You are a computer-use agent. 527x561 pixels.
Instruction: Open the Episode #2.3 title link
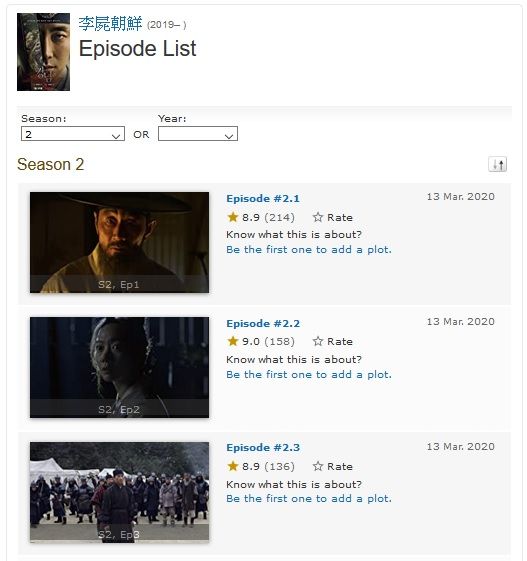263,448
